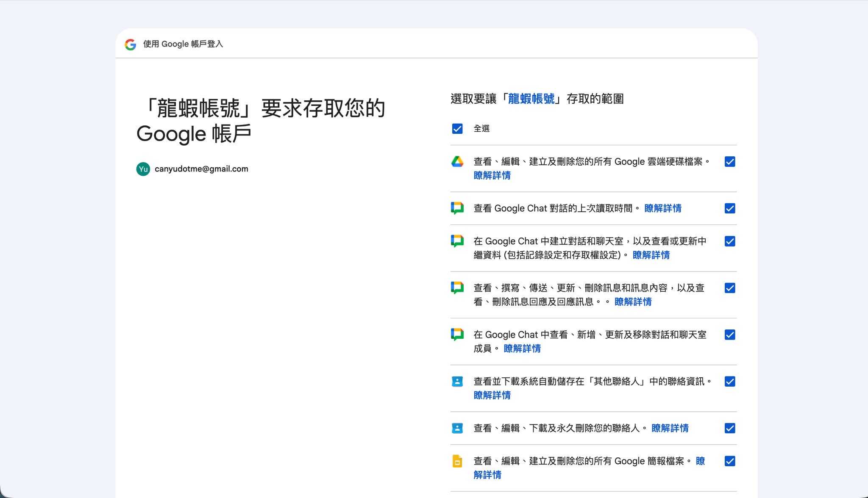Viewport: 868px width, 498px height.
Task: Uncheck the Google Slides files permission
Action: coord(729,461)
